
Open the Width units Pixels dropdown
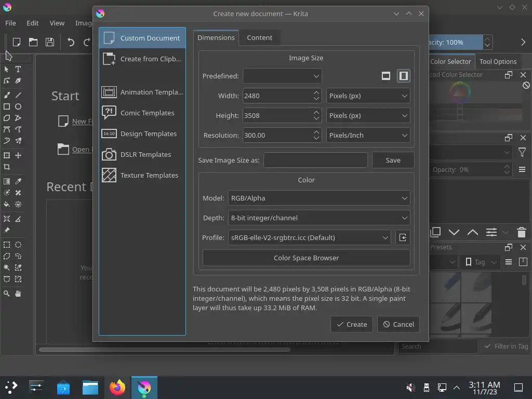(x=368, y=96)
